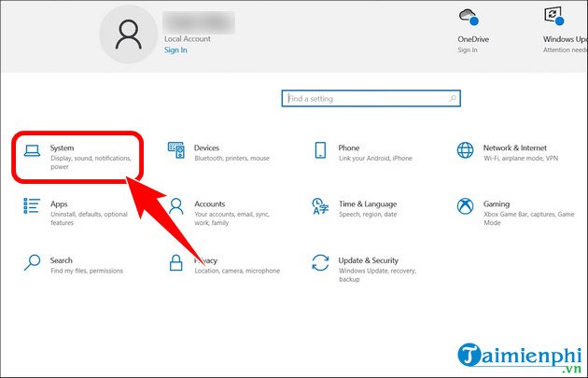Image resolution: width=588 pixels, height=378 pixels.
Task: Click 'Bluetooth, printers, mouse' description
Action: pos(231,159)
